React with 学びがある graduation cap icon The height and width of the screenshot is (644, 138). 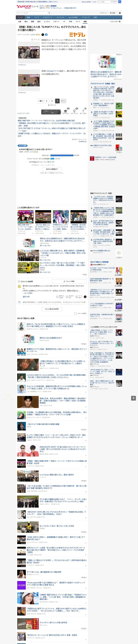[x=66, y=111]
